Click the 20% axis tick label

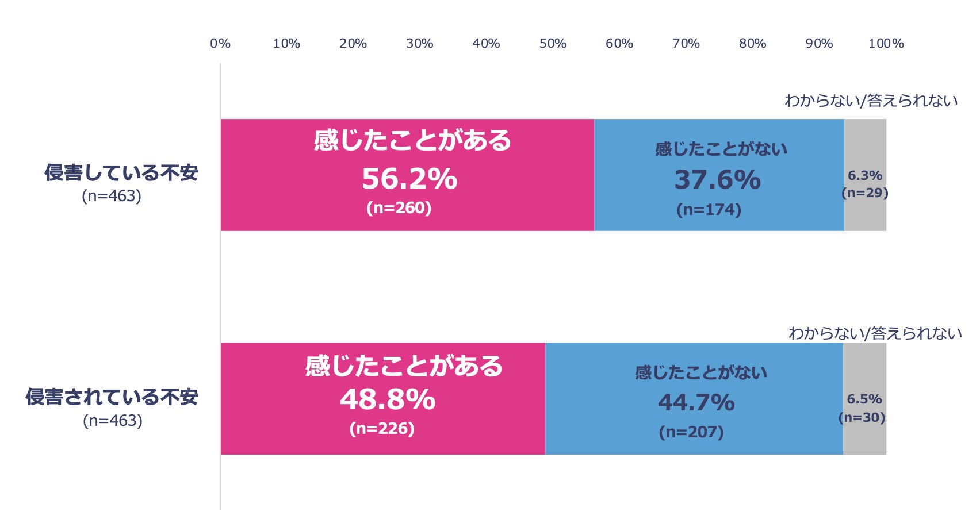coord(353,44)
